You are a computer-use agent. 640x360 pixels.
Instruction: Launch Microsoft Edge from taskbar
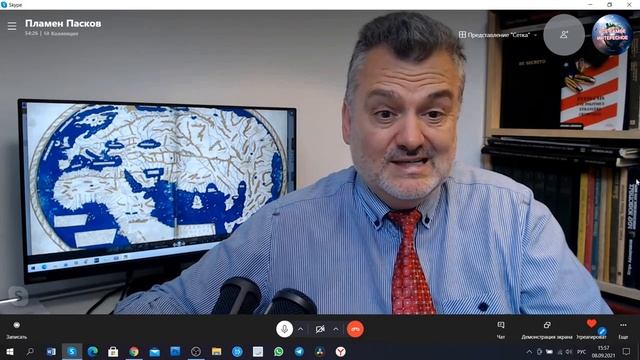tap(93, 351)
